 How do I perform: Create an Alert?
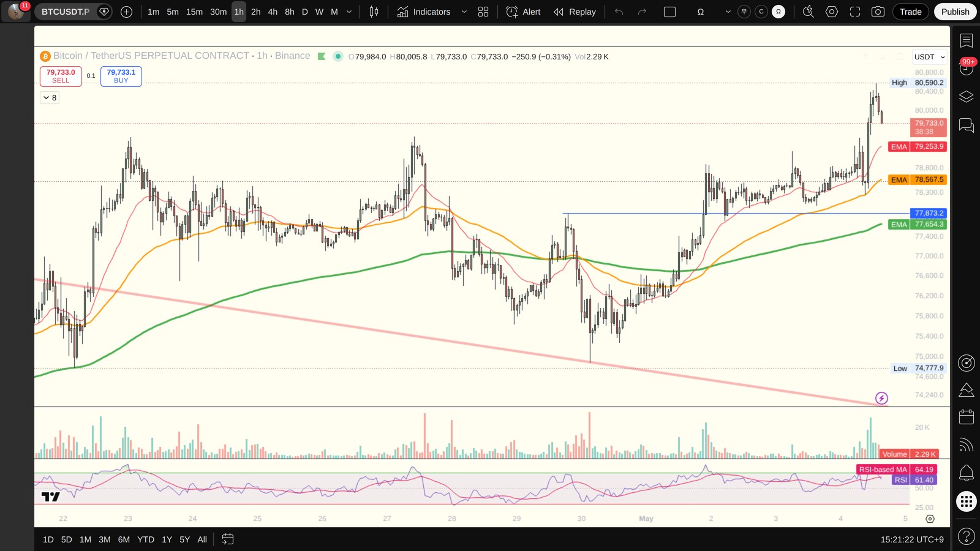pyautogui.click(x=524, y=12)
